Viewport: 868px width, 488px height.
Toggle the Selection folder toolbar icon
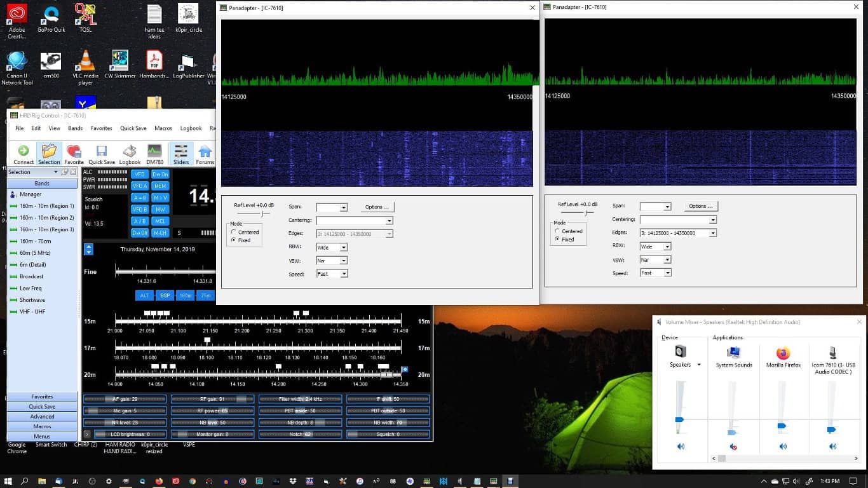[49, 154]
